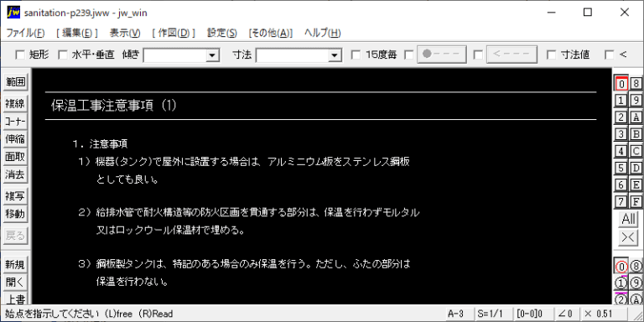Open the 表示(V) menu
This screenshot has width=644, height=322.
125,33
